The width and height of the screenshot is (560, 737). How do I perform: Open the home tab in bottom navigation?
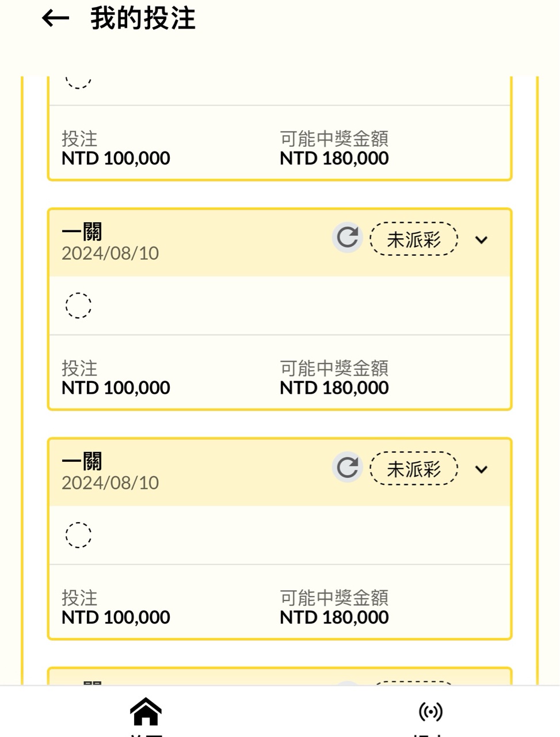pyautogui.click(x=146, y=712)
